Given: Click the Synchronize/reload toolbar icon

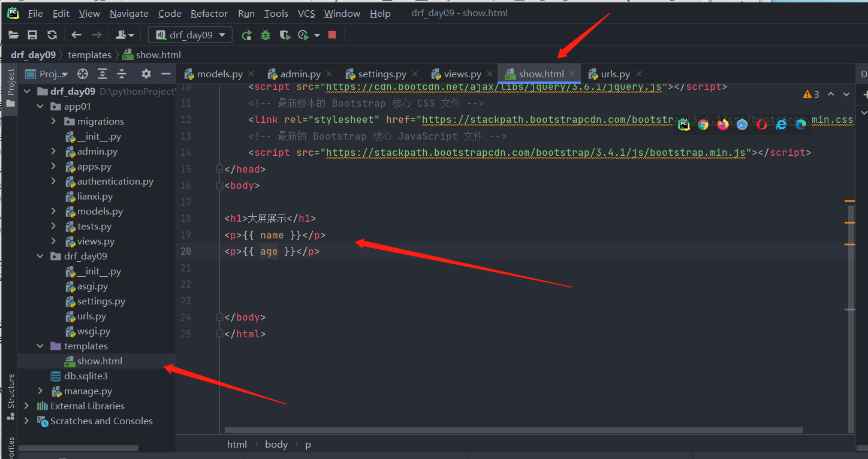Looking at the screenshot, I should [52, 35].
